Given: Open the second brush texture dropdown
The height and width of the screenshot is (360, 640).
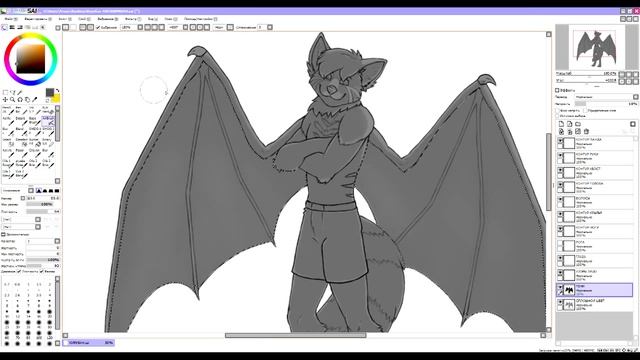Looking at the screenshot, I should click(x=38, y=227).
